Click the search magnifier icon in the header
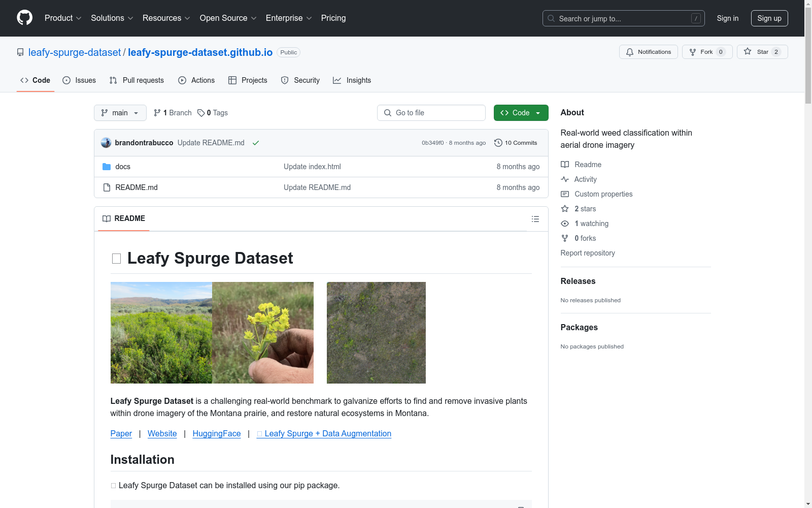This screenshot has width=812, height=508. [551, 18]
